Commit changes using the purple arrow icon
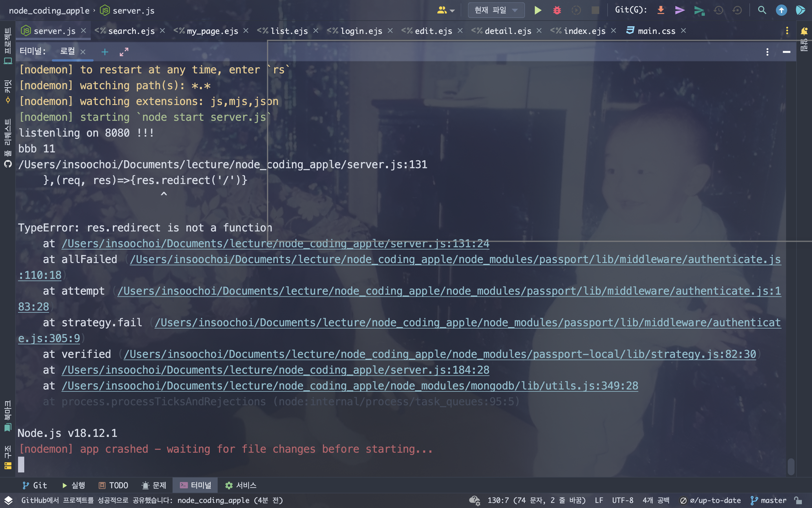Screen dimensions: 812x508 point(680,10)
